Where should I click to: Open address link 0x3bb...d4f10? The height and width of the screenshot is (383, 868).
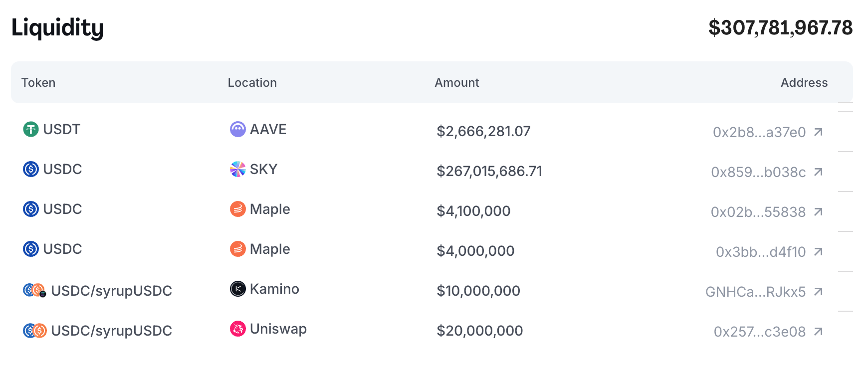coord(760,252)
